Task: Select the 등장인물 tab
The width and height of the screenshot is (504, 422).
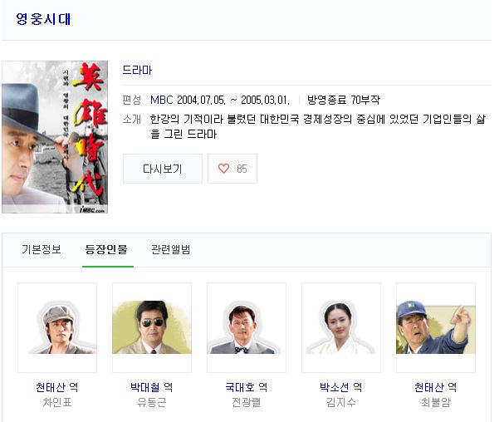Action: [x=106, y=249]
